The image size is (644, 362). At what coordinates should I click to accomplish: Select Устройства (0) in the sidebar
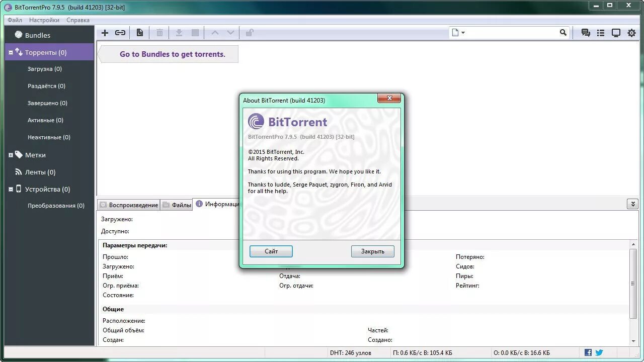click(48, 189)
